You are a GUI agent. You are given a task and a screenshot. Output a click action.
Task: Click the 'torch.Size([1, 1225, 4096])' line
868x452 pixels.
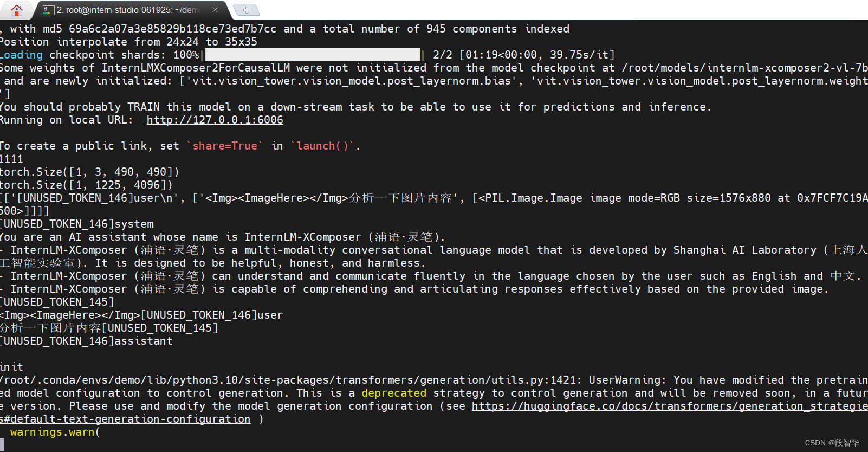click(86, 185)
